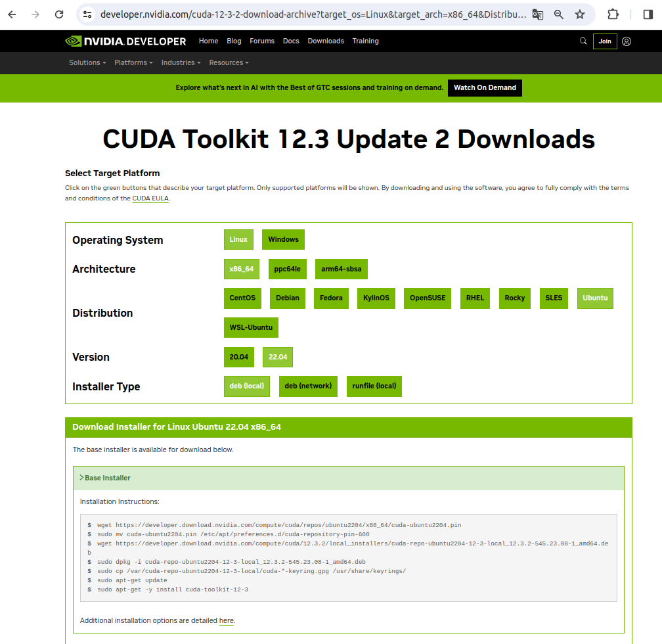Select Debian distribution

[288, 298]
